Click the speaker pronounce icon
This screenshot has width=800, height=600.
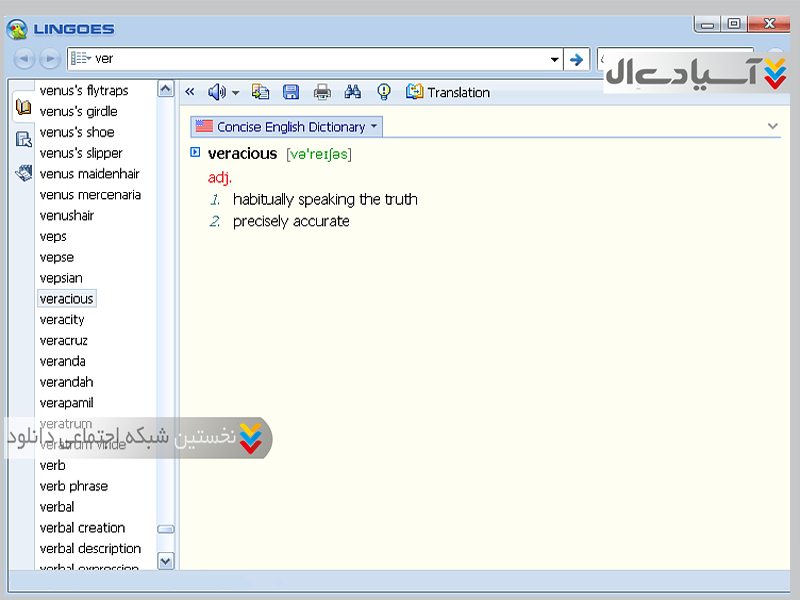pos(216,92)
